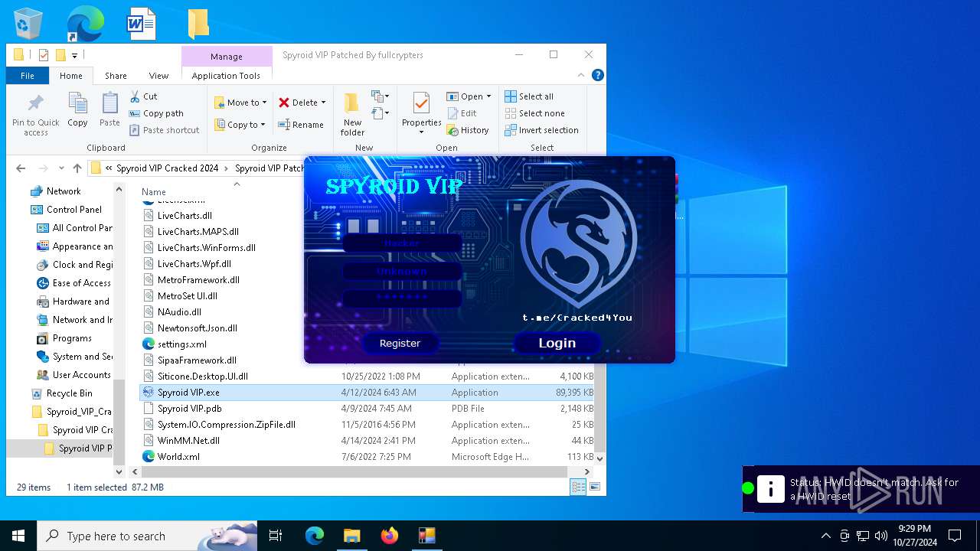Click the Cut scissors icon
This screenshot has height=551, width=980.
135,96
